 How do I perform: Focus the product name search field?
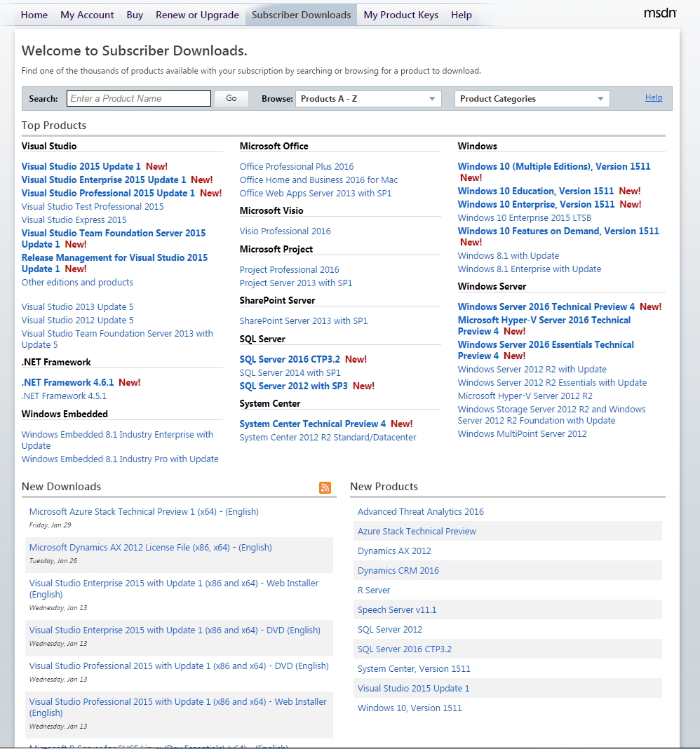point(139,98)
